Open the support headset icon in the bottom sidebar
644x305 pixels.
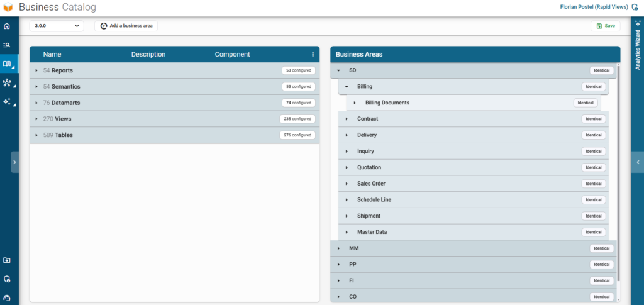tap(6, 297)
